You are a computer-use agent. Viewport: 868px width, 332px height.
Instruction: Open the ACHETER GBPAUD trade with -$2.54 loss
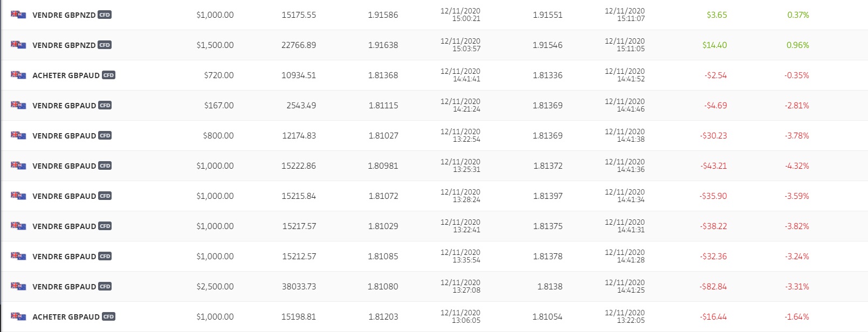(x=66, y=75)
